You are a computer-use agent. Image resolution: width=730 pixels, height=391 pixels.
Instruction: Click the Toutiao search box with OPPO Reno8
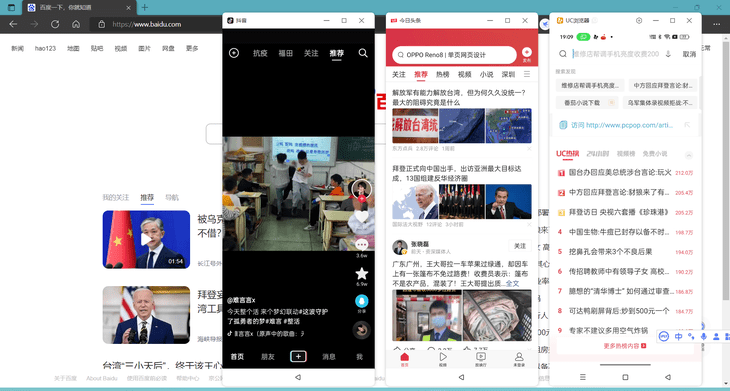coord(454,55)
